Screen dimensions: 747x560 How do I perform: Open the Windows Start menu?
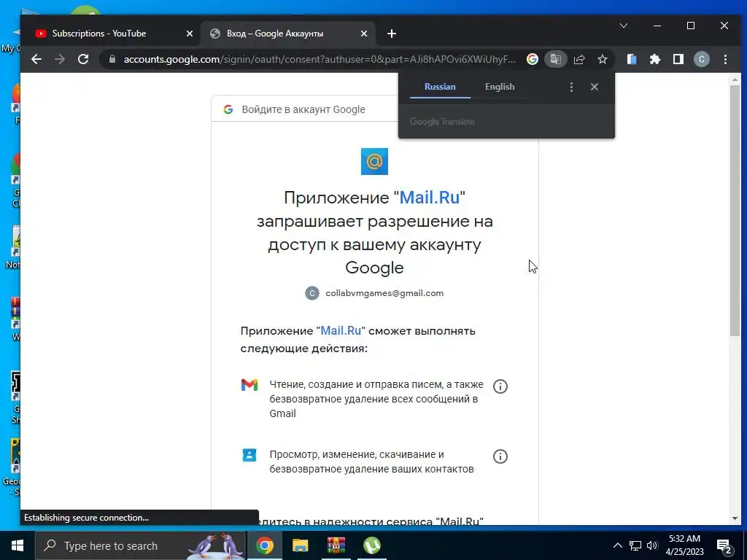click(x=18, y=545)
